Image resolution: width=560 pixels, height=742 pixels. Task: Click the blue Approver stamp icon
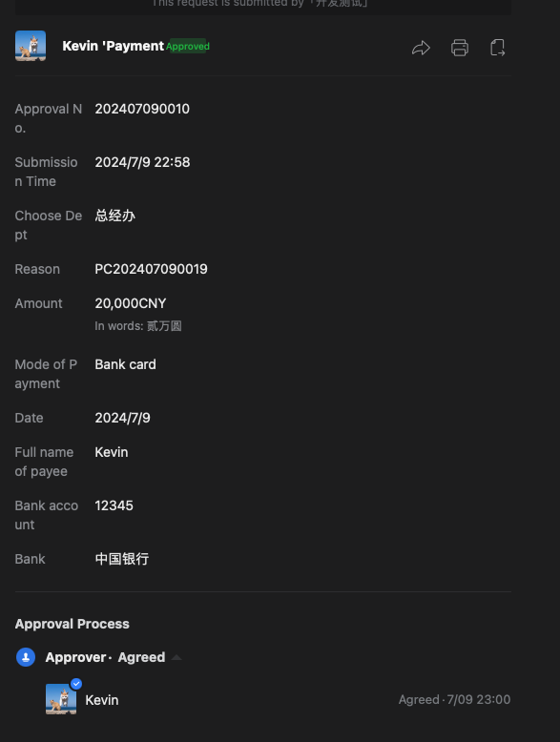[x=26, y=657]
